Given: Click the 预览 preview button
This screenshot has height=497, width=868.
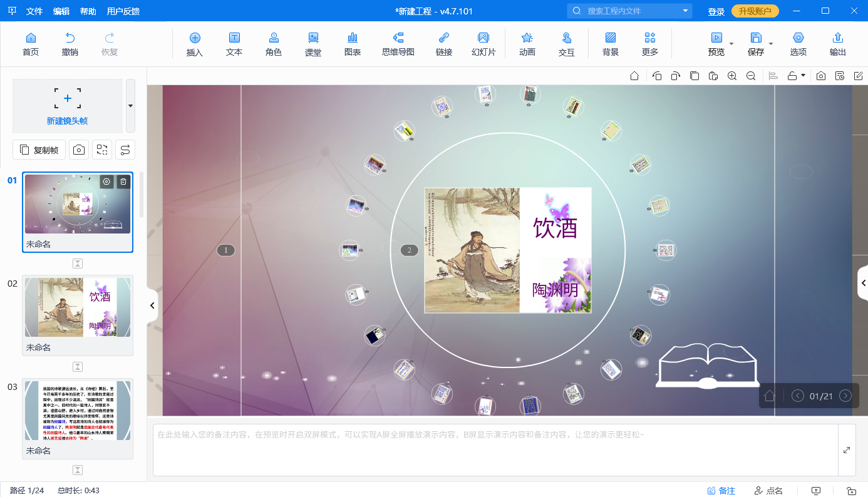Looking at the screenshot, I should click(716, 44).
